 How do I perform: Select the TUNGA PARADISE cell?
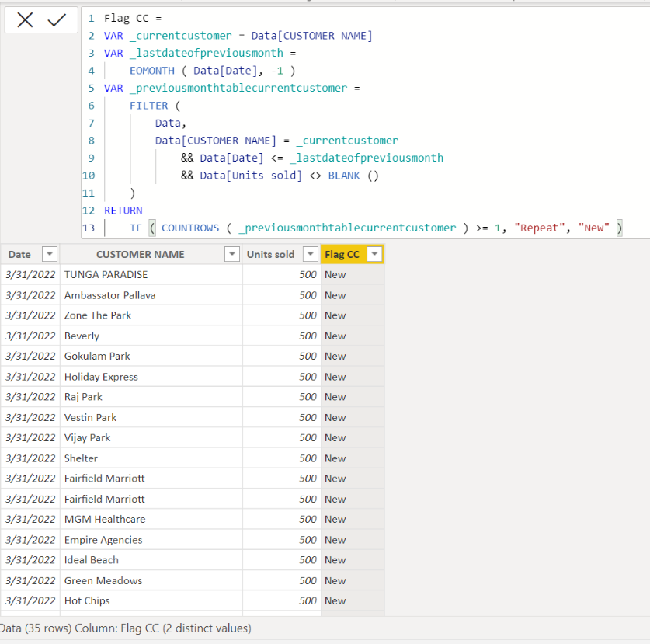[151, 274]
